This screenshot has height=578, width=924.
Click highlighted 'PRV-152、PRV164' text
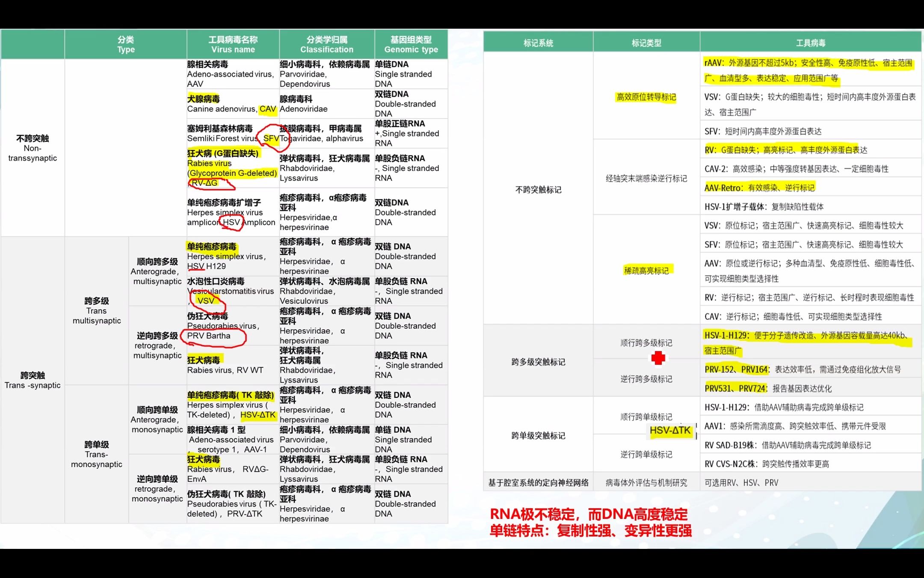tap(736, 369)
